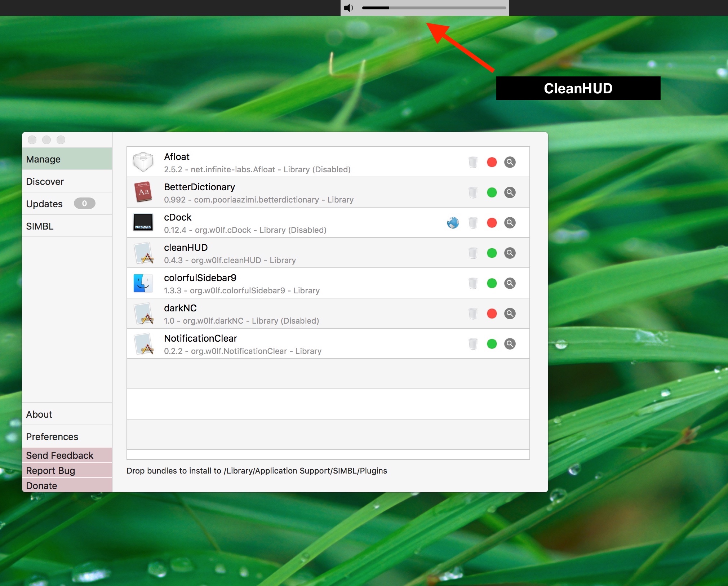728x586 pixels.
Task: Click the Afloat lego brick icon
Action: coord(143,162)
